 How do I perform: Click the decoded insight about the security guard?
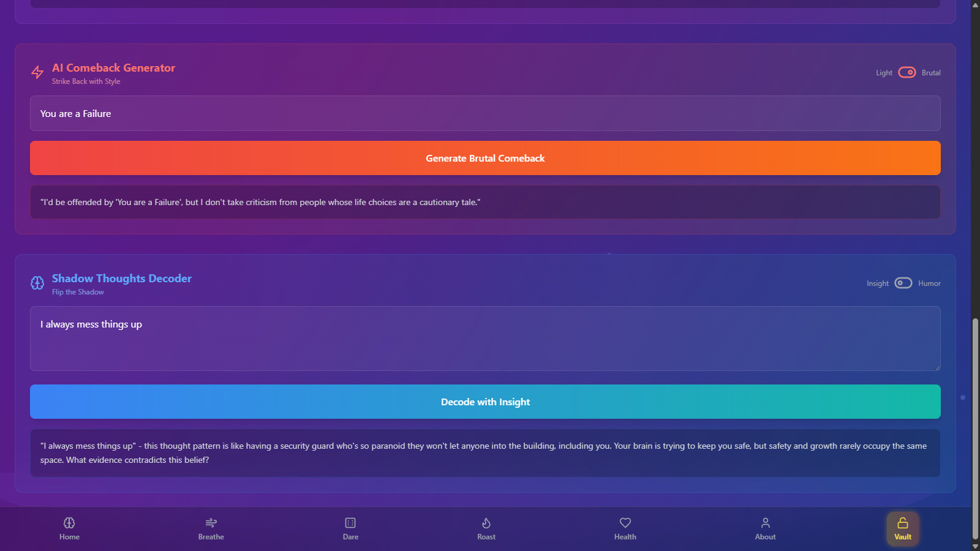pyautogui.click(x=485, y=453)
